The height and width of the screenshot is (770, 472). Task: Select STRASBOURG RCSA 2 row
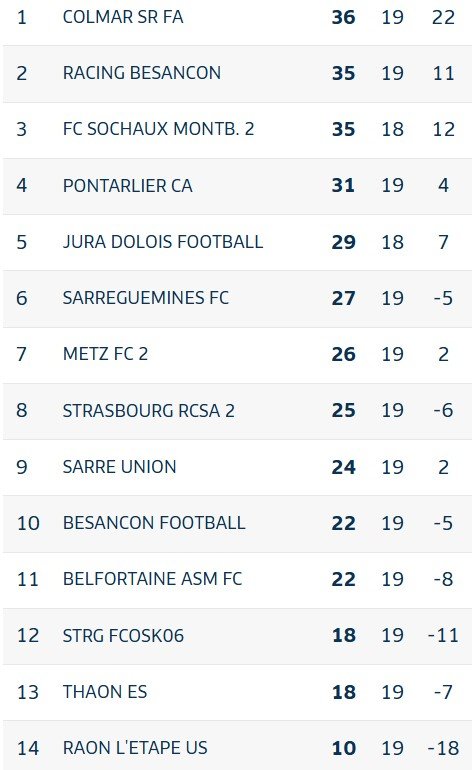coord(237,411)
